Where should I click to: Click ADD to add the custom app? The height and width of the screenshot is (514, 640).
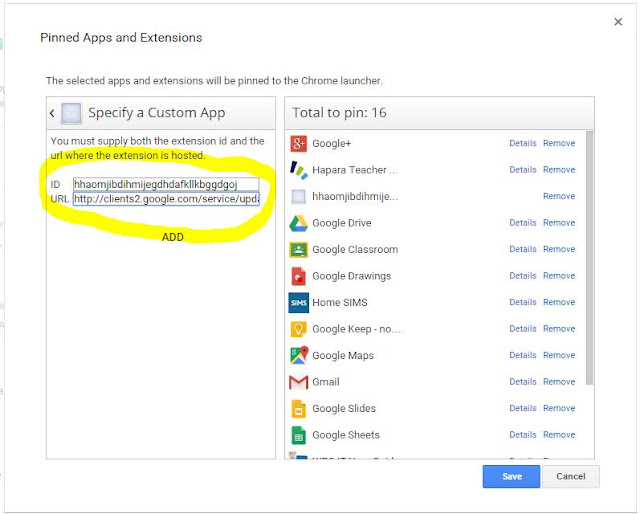[173, 237]
